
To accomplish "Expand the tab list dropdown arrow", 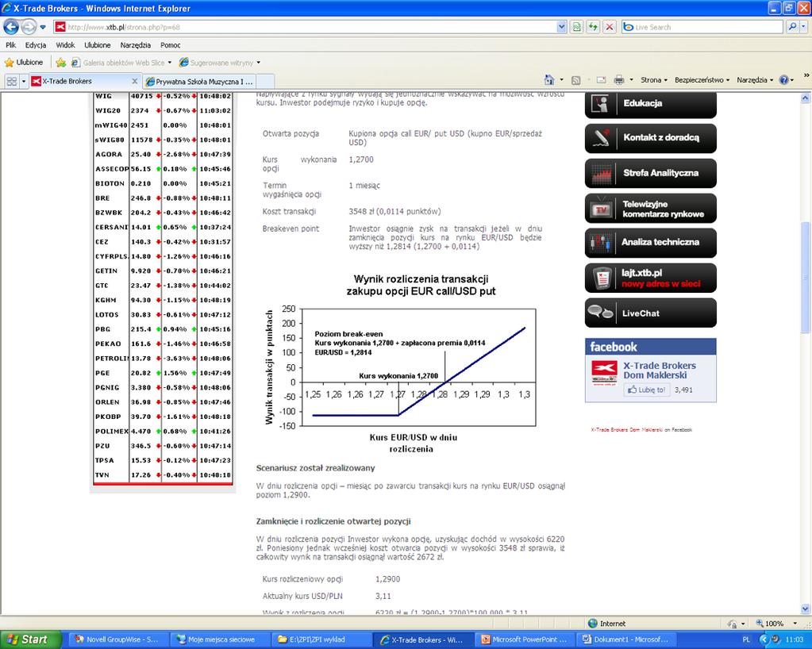I will click(x=24, y=81).
